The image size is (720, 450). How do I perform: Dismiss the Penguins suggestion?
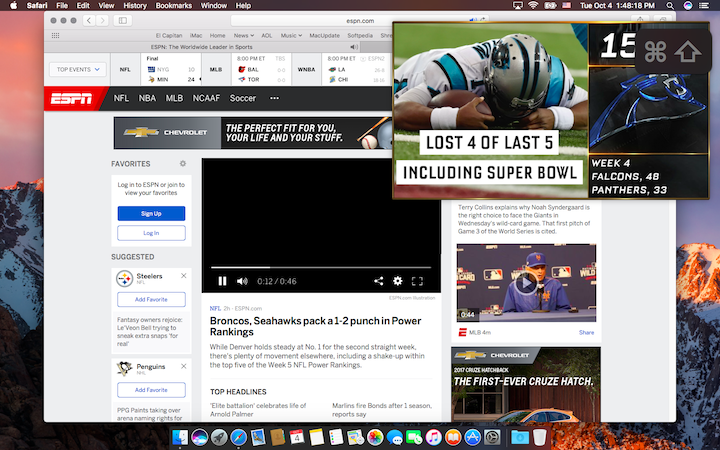coord(184,366)
